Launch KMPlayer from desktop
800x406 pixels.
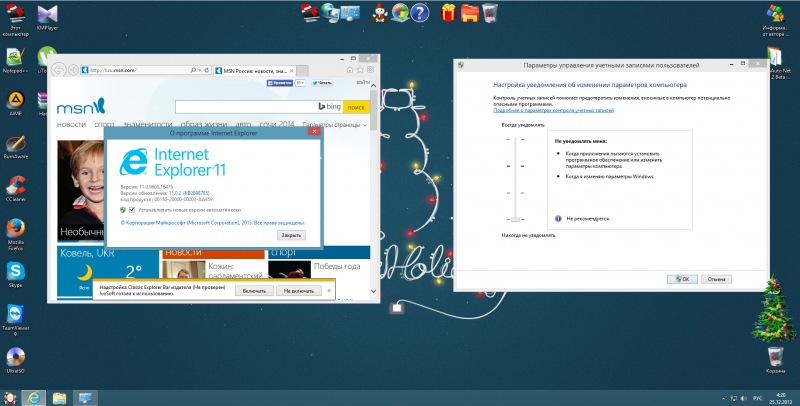[x=47, y=18]
